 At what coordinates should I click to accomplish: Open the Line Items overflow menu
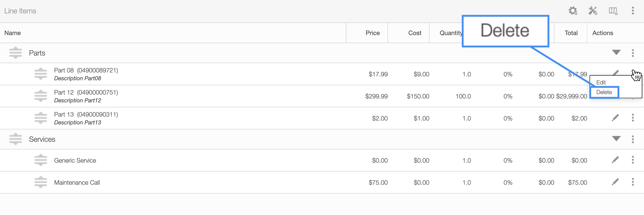tap(633, 11)
